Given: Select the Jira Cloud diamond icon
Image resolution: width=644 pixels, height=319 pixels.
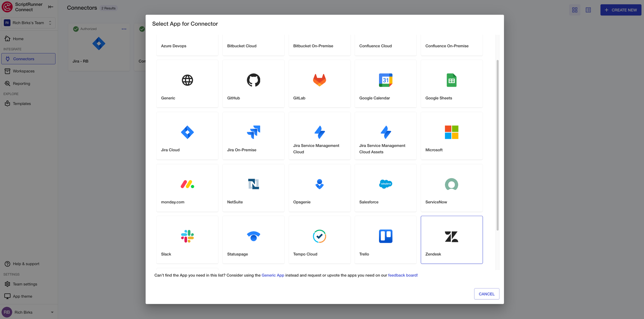Looking at the screenshot, I should [187, 132].
